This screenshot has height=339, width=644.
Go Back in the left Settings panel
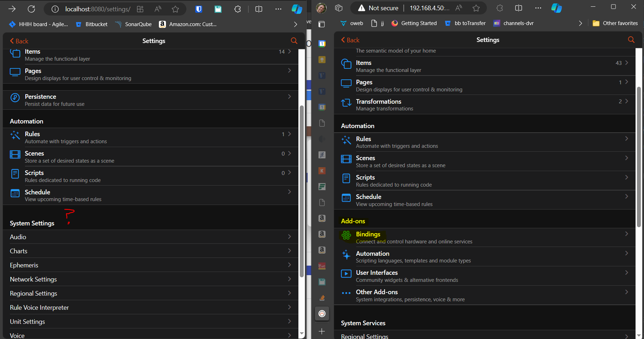tap(19, 41)
